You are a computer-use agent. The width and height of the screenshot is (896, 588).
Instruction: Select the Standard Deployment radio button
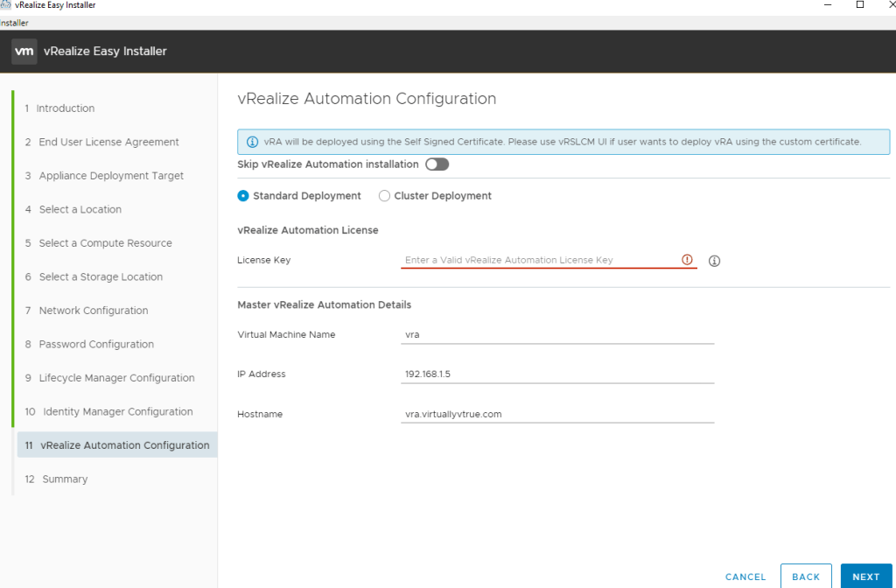243,196
